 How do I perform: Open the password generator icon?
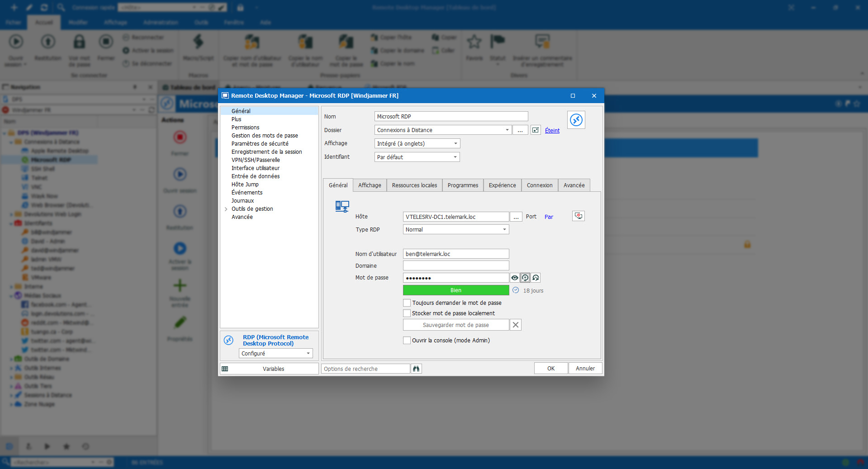(525, 278)
